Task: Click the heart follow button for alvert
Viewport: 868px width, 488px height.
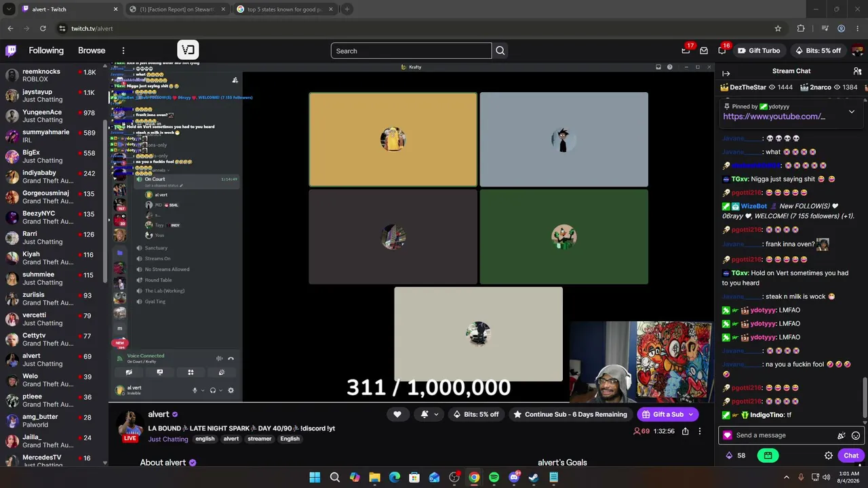Action: pos(397,414)
